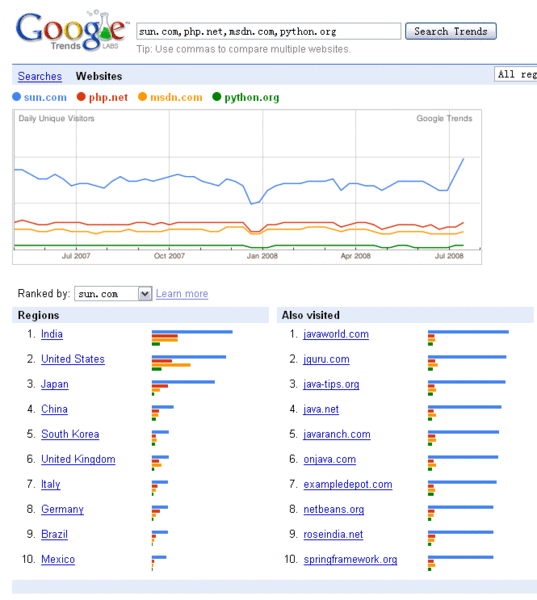Visit the springframework.org link

pos(350,559)
